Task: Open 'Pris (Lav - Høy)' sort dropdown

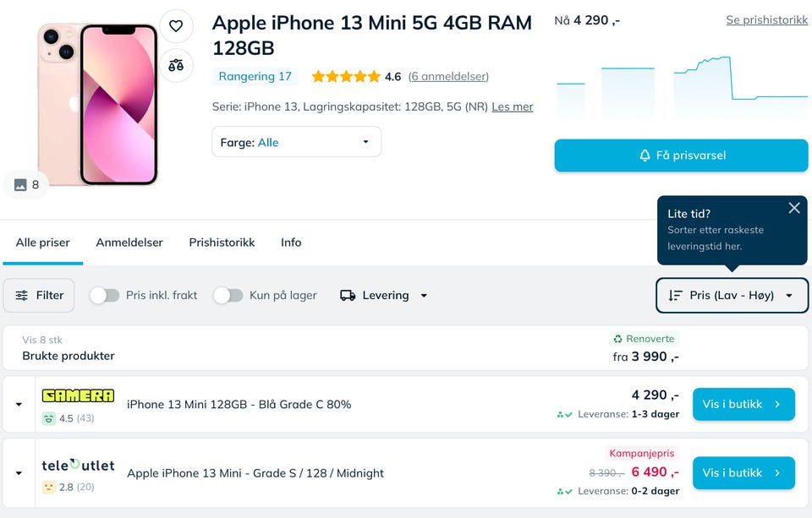Action: (732, 296)
